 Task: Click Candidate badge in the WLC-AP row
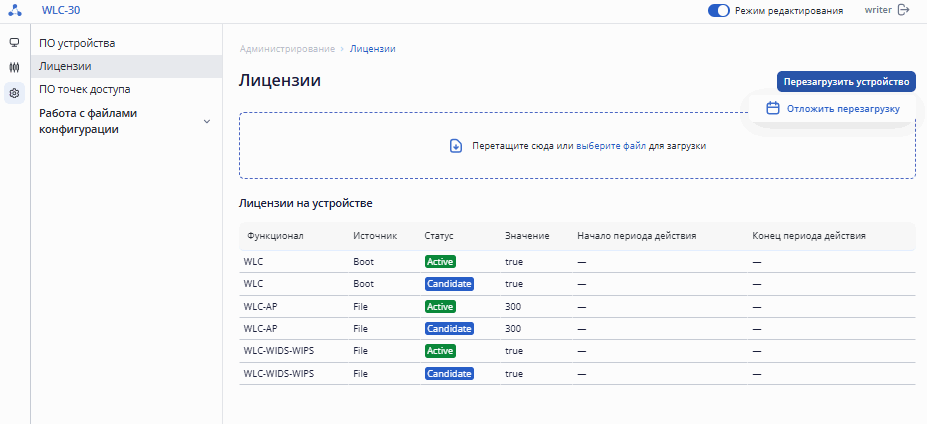449,328
